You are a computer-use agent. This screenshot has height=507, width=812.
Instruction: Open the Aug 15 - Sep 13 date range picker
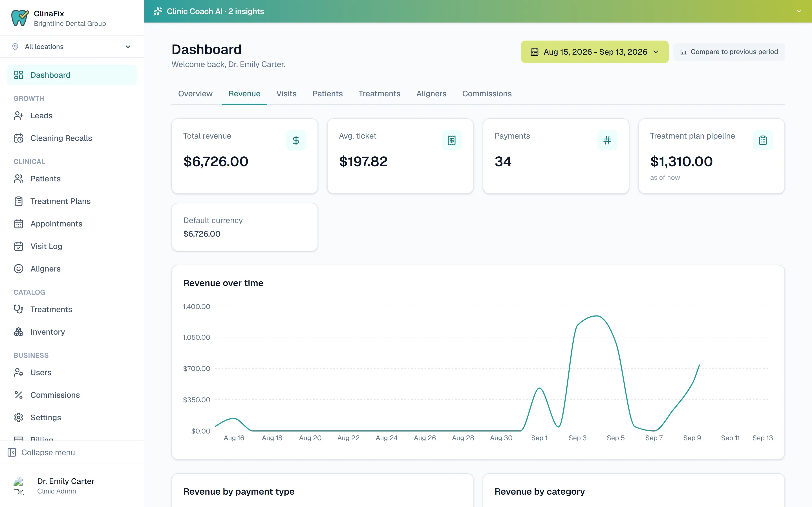coord(595,52)
